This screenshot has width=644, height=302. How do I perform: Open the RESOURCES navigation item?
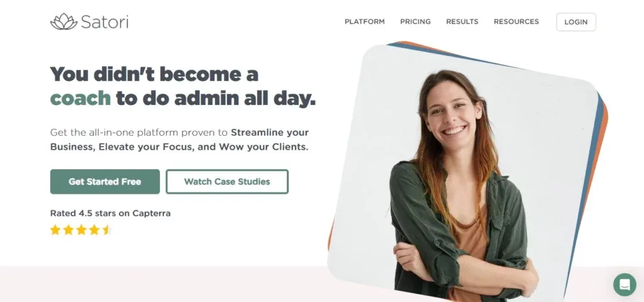[516, 22]
